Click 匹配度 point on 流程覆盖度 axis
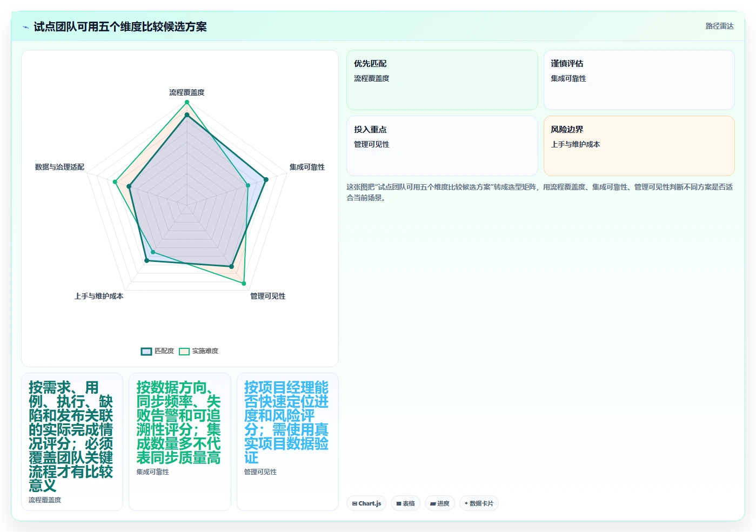The width and height of the screenshot is (756, 532). point(187,115)
